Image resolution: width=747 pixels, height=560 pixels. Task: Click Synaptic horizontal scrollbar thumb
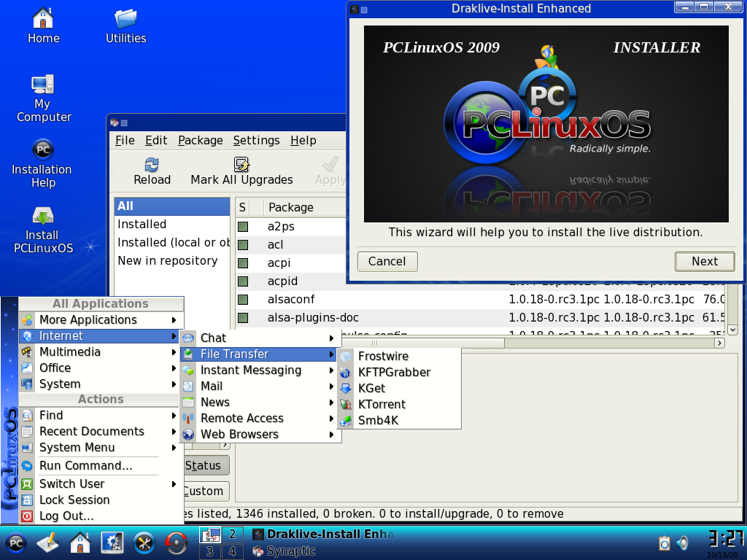(x=422, y=343)
